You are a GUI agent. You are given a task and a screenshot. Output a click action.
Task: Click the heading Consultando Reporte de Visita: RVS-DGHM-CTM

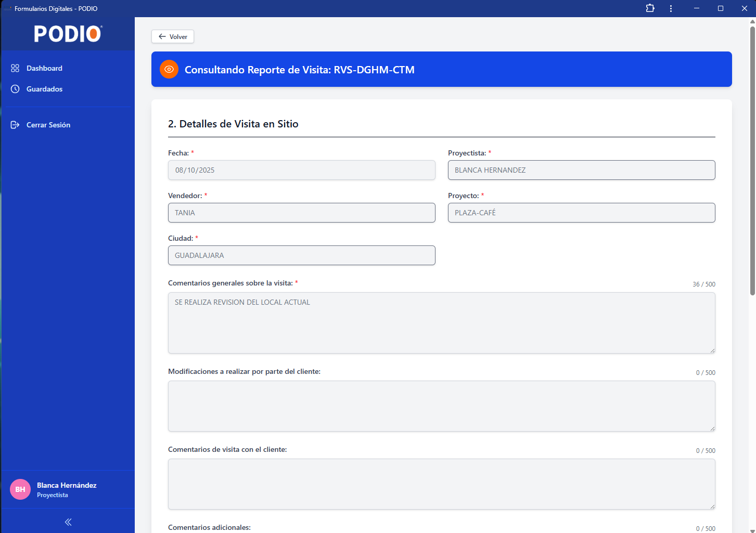(300, 70)
